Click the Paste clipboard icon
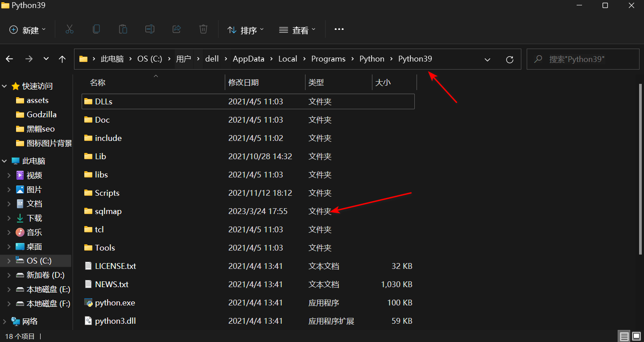The image size is (644, 342). [x=123, y=29]
